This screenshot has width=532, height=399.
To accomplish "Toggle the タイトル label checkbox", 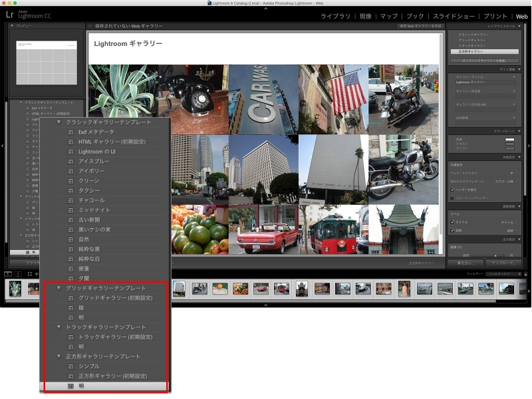I will click(x=453, y=222).
